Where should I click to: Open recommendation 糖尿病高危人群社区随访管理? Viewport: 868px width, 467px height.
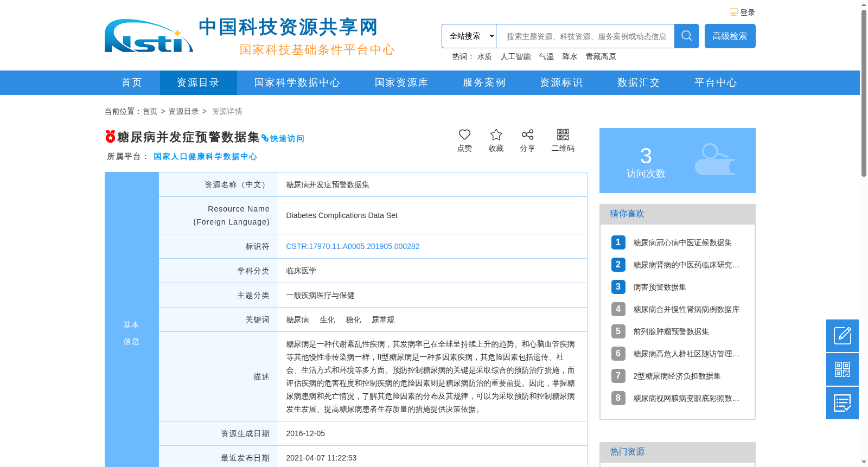pyautogui.click(x=686, y=354)
